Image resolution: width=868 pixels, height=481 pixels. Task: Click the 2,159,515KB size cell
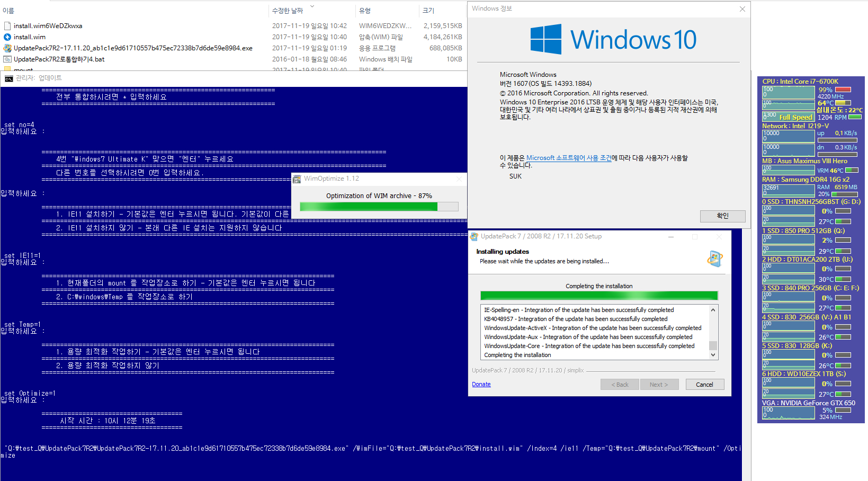click(x=443, y=26)
